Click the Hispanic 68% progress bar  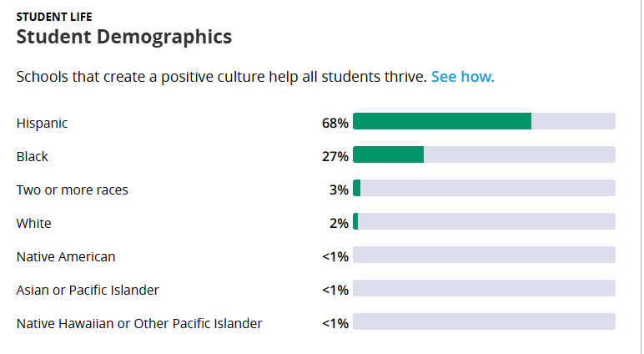click(484, 121)
